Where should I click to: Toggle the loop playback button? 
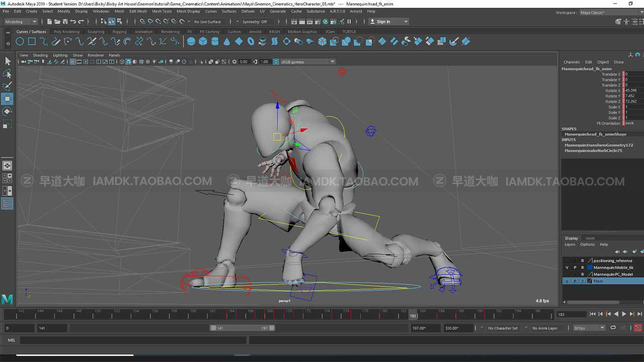coord(613,328)
